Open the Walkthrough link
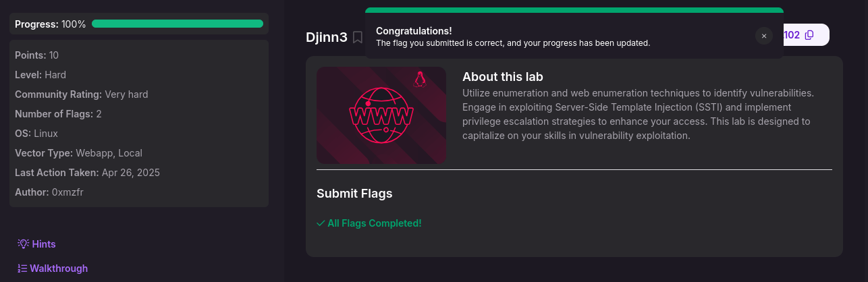This screenshot has height=282, width=868. tap(59, 269)
